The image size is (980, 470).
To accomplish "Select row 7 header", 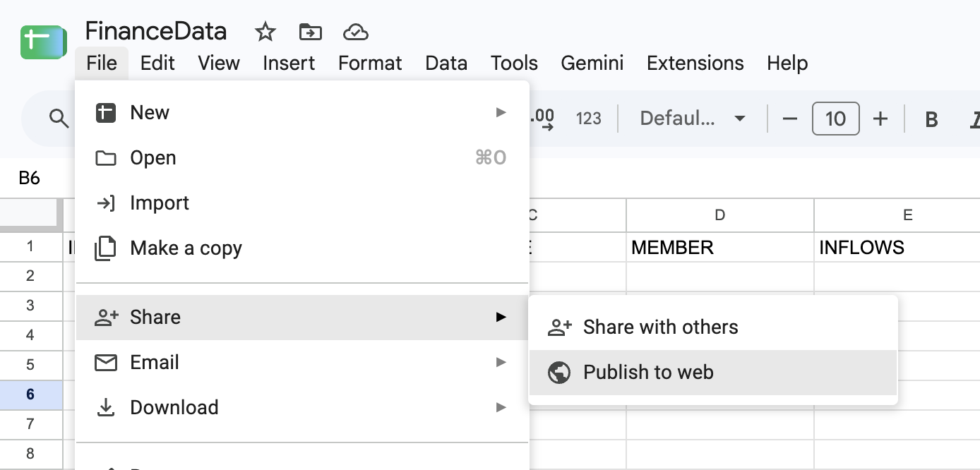I will pos(30,424).
